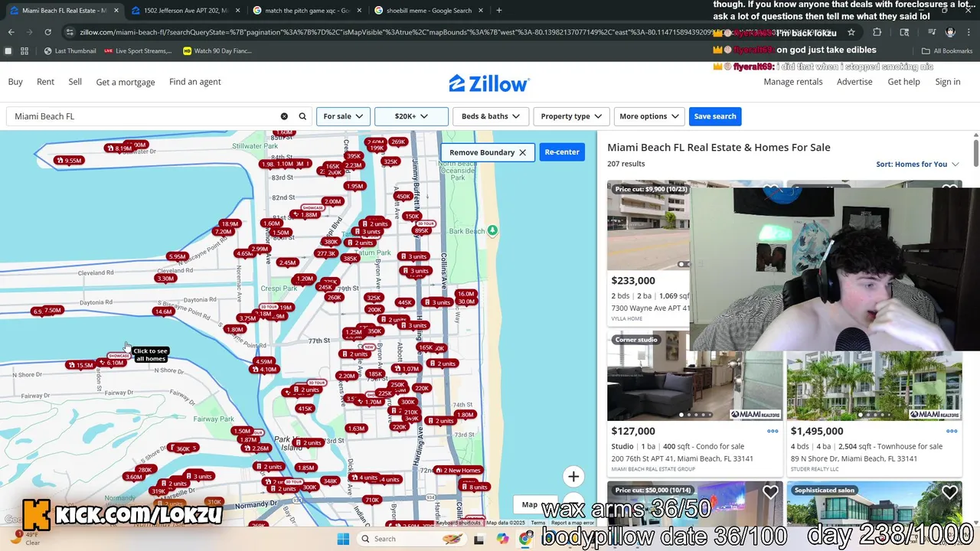Click the Zillow logo

(489, 83)
